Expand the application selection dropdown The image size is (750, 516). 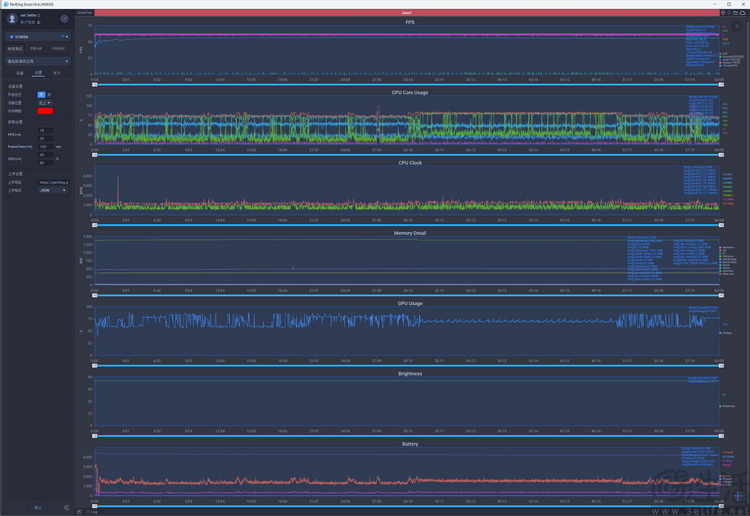coord(38,61)
